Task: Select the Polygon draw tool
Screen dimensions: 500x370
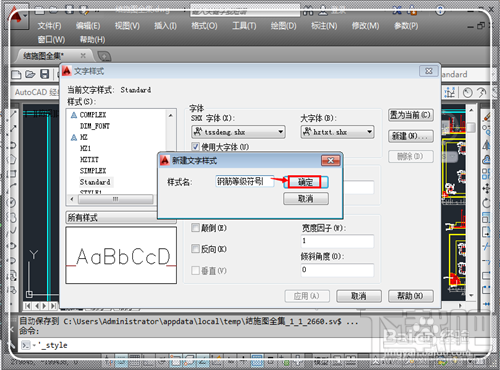Action: (13, 159)
